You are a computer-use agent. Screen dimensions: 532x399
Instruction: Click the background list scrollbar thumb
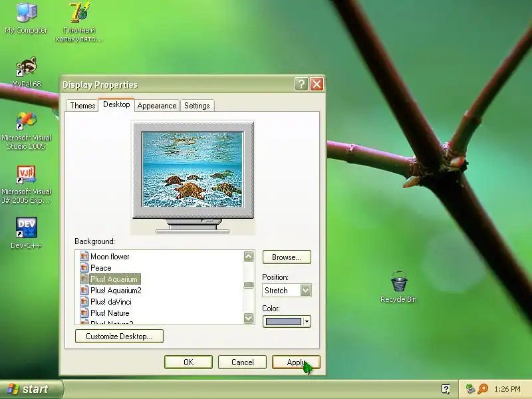248,285
